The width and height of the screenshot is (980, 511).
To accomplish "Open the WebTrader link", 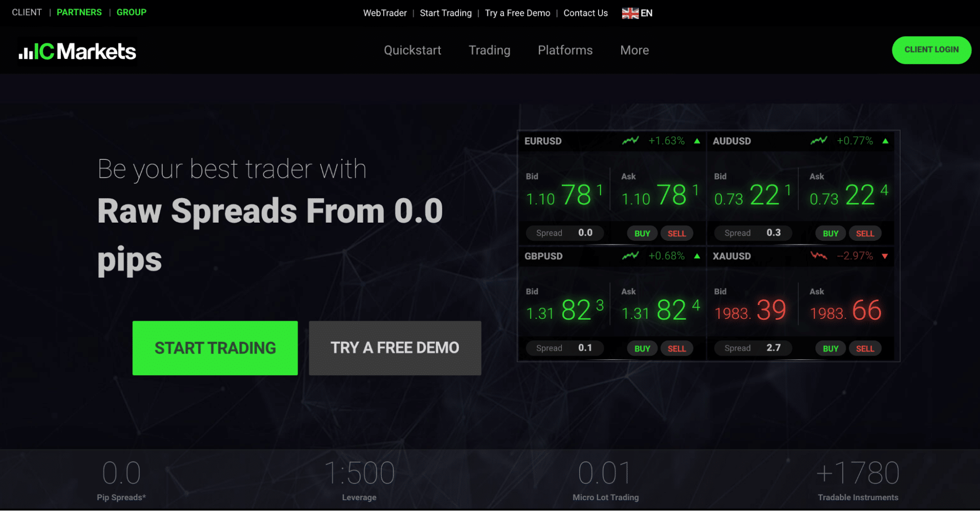I will click(x=385, y=13).
